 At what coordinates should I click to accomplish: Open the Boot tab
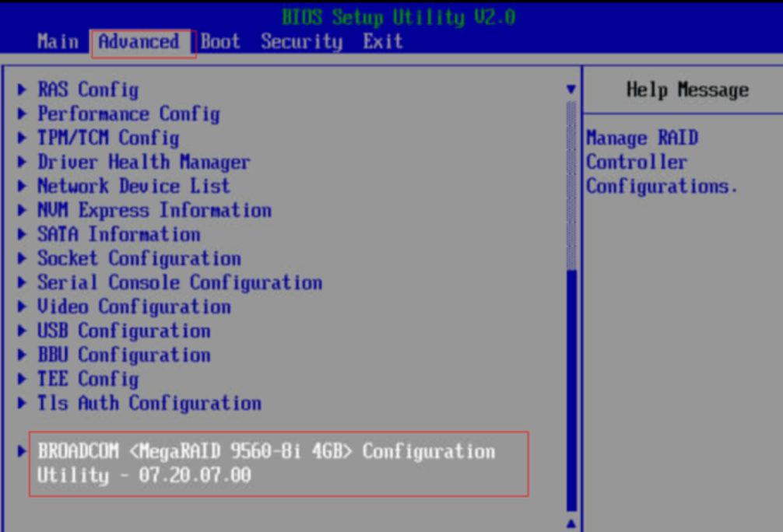[220, 42]
